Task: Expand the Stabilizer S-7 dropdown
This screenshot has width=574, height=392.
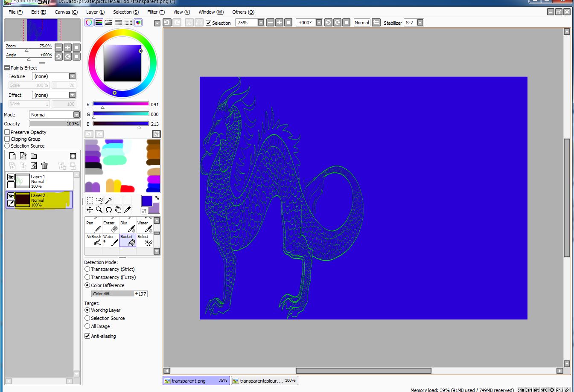Action: pos(420,23)
